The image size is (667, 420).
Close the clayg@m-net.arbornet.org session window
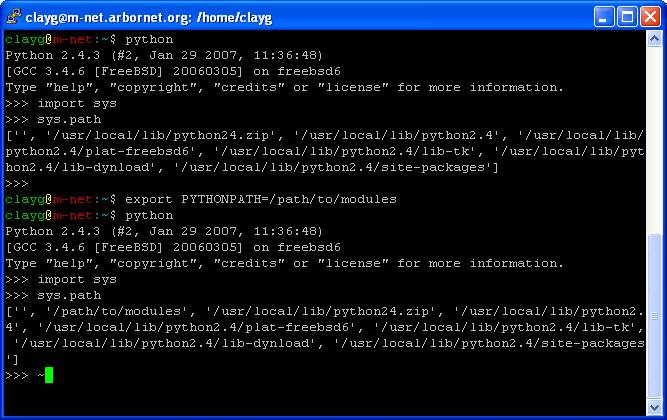[650, 17]
